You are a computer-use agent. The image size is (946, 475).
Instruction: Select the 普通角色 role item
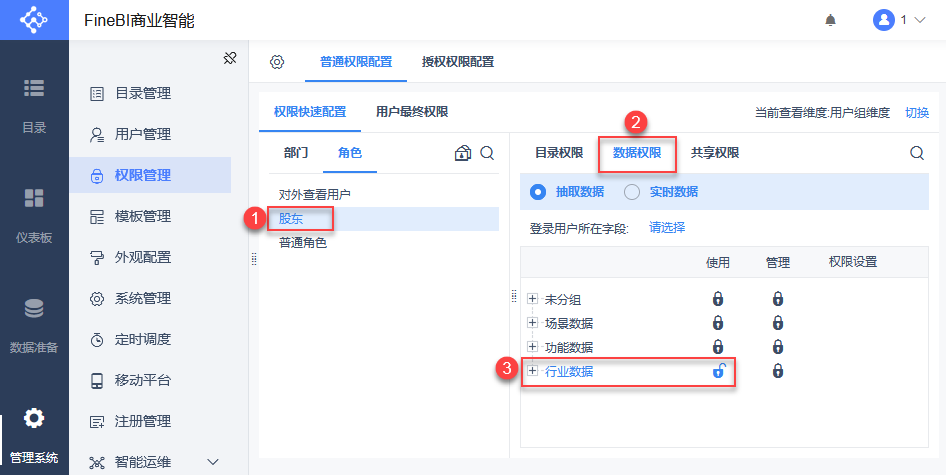click(x=303, y=243)
